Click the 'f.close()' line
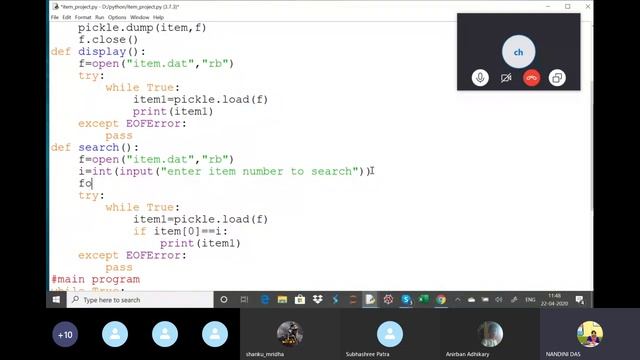The image size is (640, 360). pyautogui.click(x=108, y=40)
